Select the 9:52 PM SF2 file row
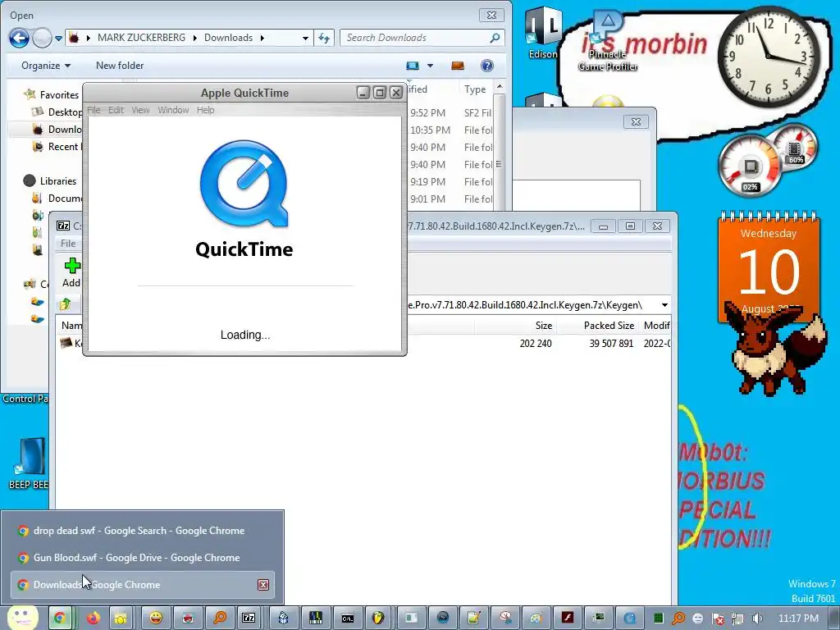The image size is (840, 630). [x=450, y=113]
